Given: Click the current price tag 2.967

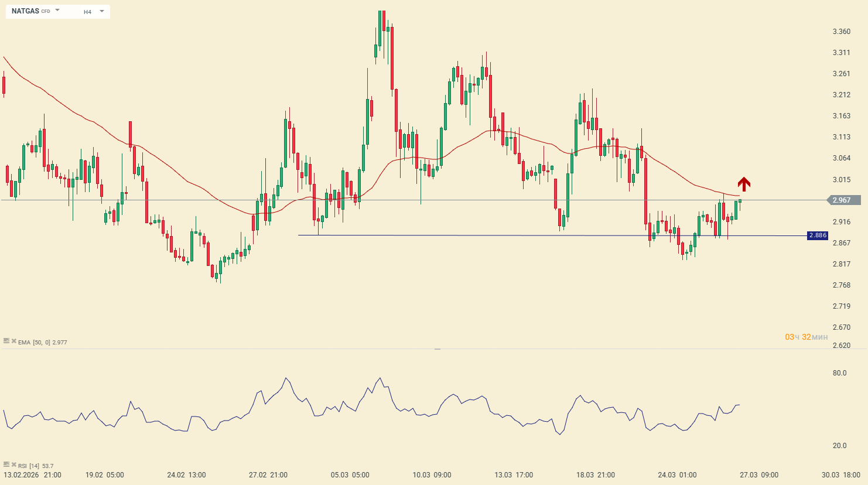Looking at the screenshot, I should pyautogui.click(x=844, y=200).
